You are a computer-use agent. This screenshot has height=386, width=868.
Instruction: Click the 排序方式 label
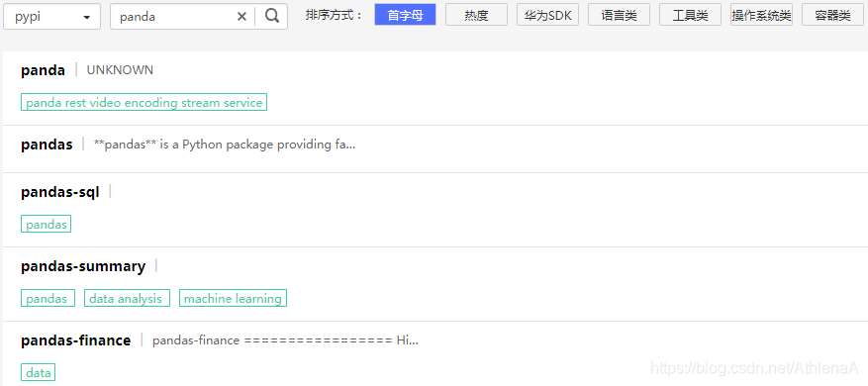(334, 16)
